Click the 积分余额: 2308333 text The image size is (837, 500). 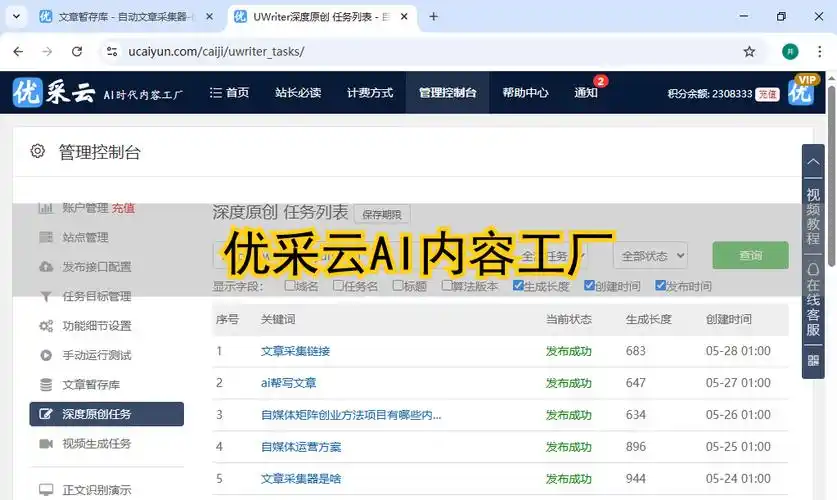709,94
